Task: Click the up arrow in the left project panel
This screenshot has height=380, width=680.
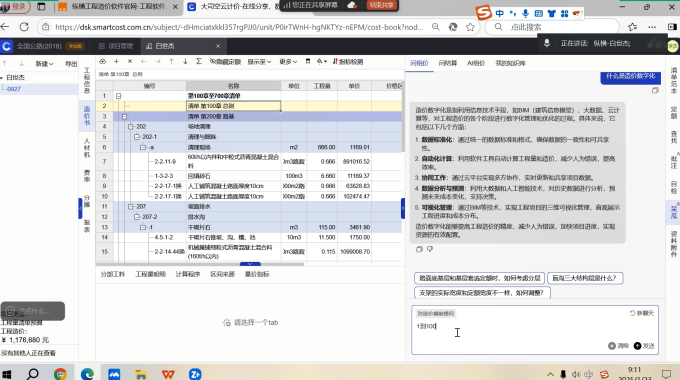Action: 5,64
